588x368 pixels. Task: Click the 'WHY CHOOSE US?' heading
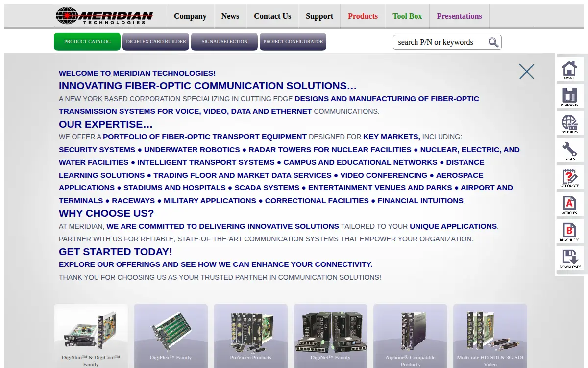[x=106, y=213]
